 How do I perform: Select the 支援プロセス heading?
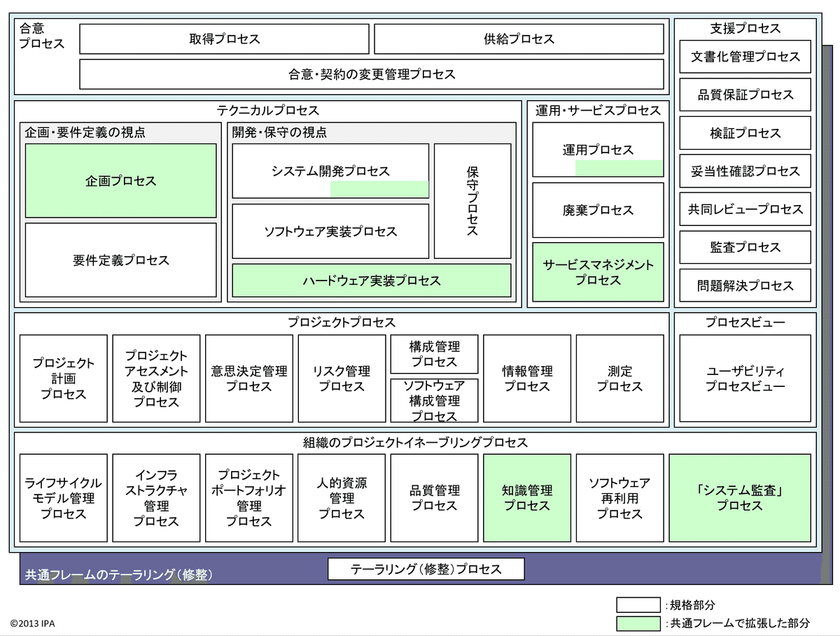coord(745,29)
